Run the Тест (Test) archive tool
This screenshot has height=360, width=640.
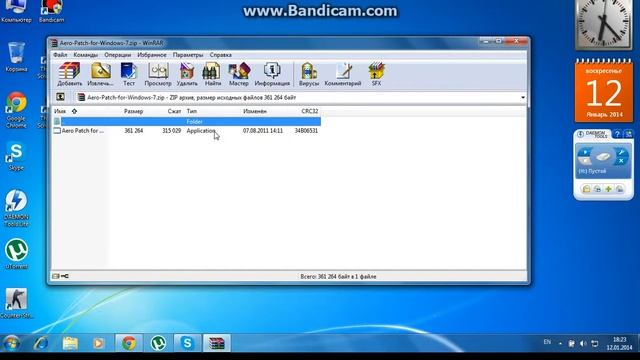(129, 74)
